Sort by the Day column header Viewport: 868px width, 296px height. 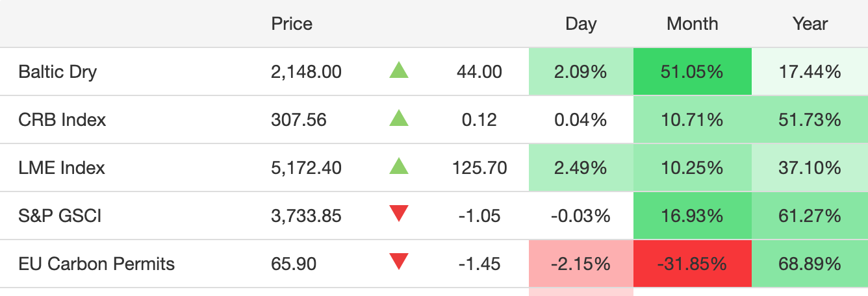[x=581, y=24]
